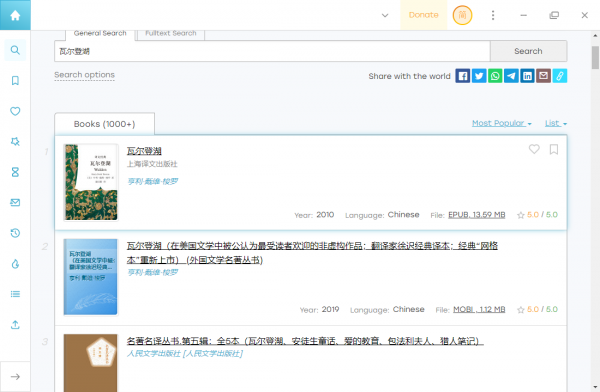Download MOBI, 1.12 MB file

point(479,309)
